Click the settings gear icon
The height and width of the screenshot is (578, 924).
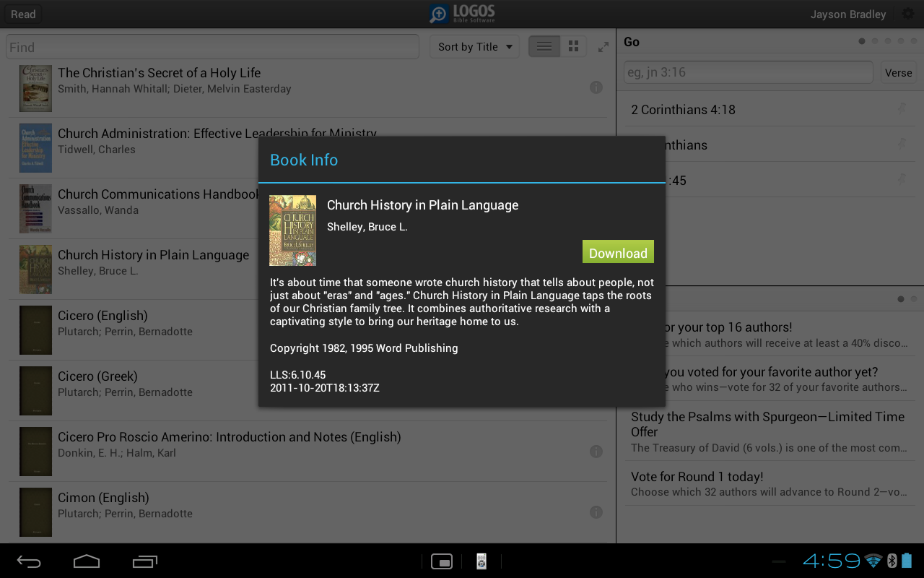[907, 14]
